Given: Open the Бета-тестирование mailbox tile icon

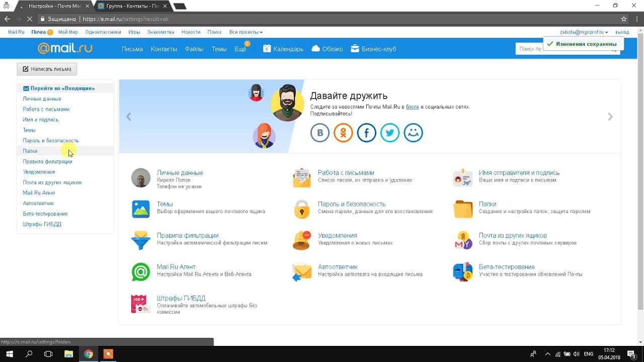Looking at the screenshot, I should [x=463, y=272].
